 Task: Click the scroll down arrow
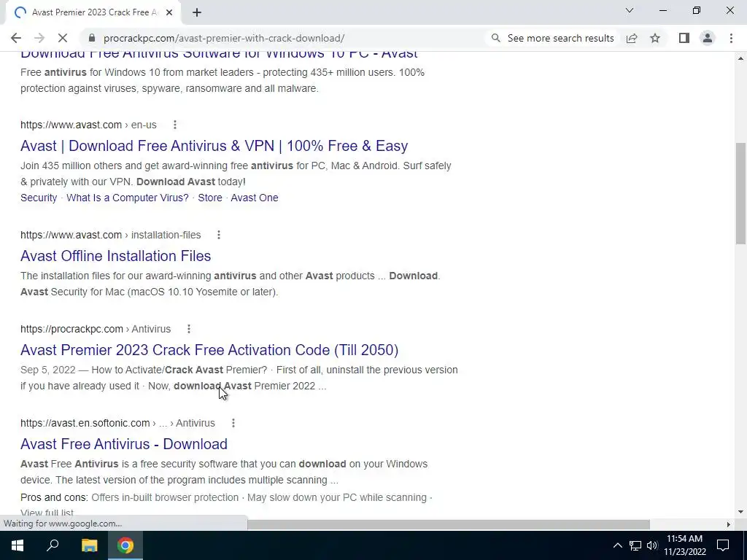(740, 512)
